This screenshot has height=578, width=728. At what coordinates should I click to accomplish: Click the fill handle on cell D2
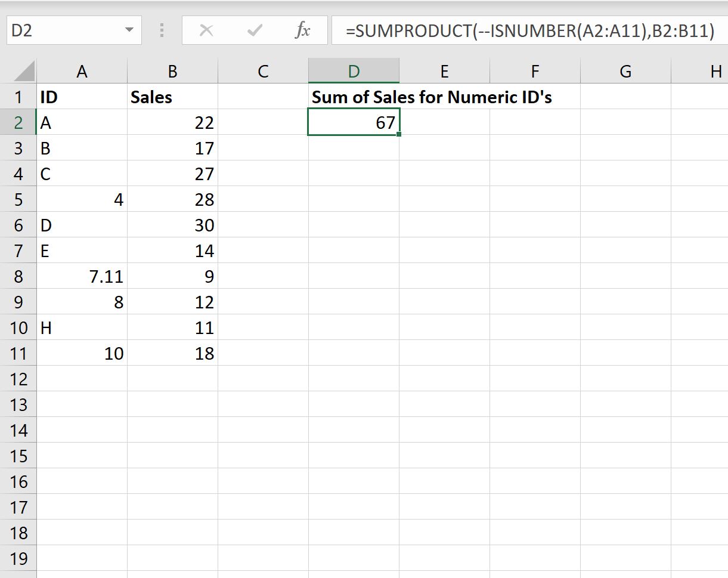point(398,134)
